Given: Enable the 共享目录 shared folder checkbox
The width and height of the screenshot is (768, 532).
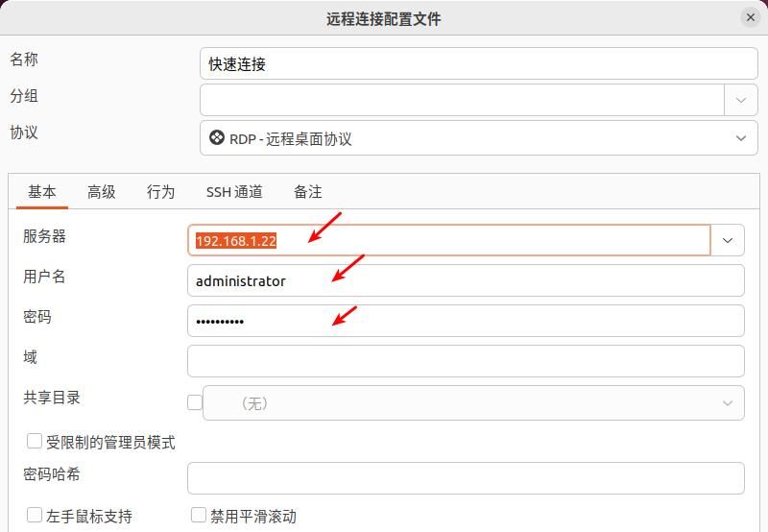Looking at the screenshot, I should click(x=195, y=402).
